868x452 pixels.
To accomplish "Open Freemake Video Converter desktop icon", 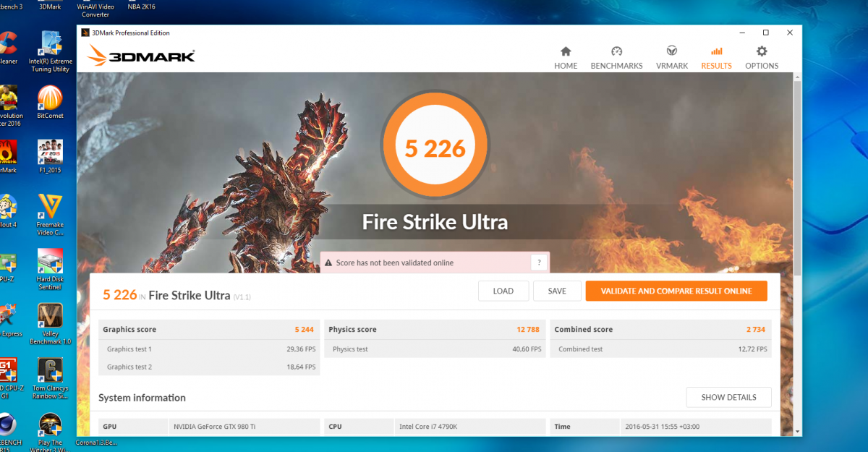I will (x=50, y=215).
